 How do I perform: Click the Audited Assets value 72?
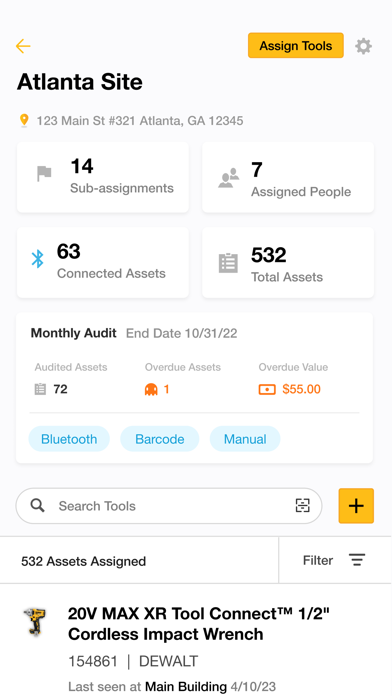pyautogui.click(x=60, y=389)
